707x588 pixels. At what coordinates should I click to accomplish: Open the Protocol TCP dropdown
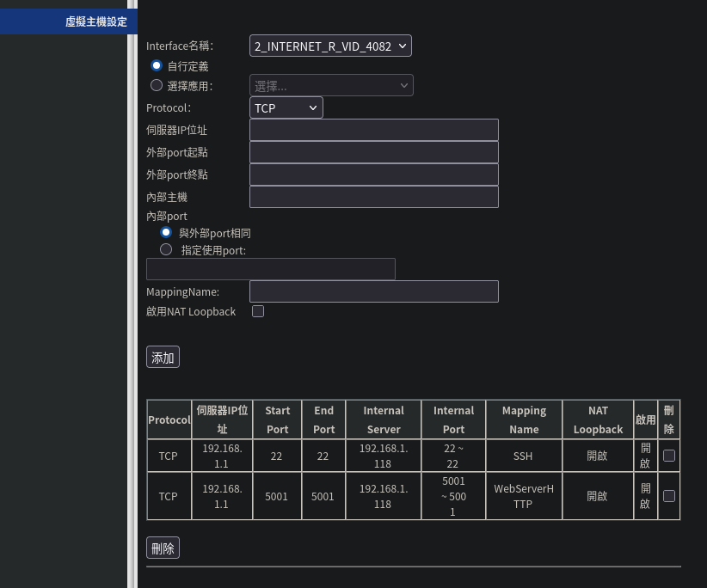[286, 107]
